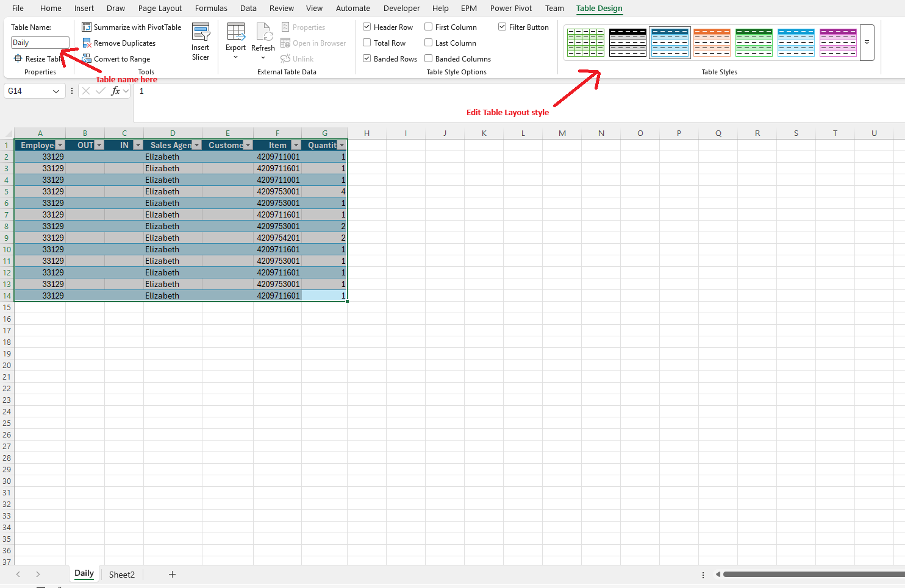Click the Insert Function fx icon
Viewport: 905px width, 588px height.
[x=115, y=91]
